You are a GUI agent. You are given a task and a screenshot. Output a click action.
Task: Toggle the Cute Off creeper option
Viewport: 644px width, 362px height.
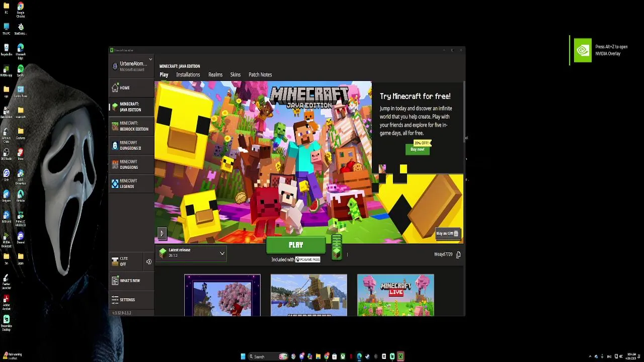click(126, 261)
